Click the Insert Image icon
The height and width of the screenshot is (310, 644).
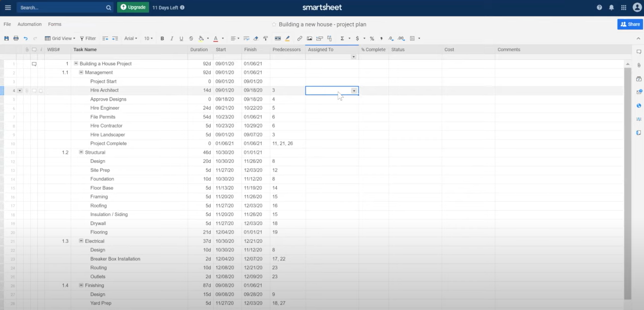tap(309, 38)
